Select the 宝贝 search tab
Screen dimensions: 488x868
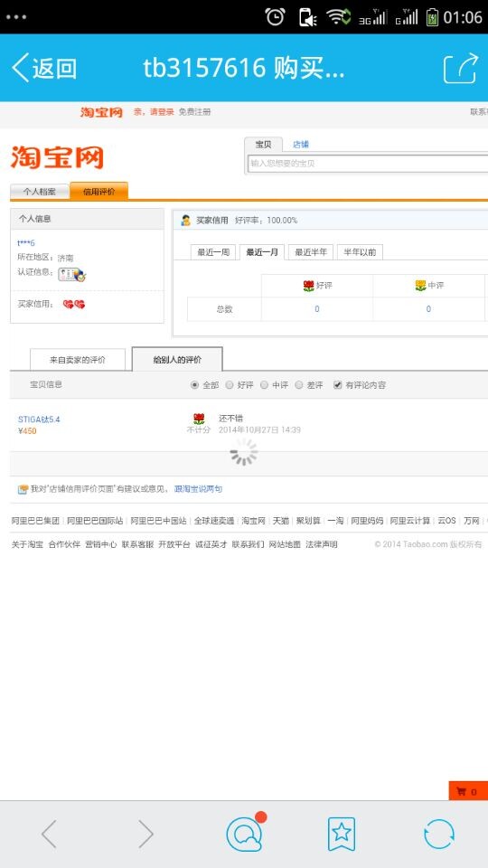[263, 145]
